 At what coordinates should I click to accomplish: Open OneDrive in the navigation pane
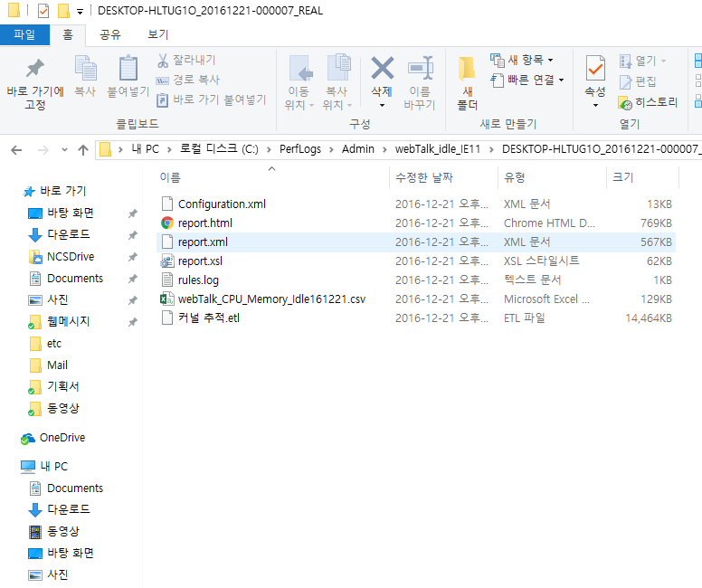point(52,438)
